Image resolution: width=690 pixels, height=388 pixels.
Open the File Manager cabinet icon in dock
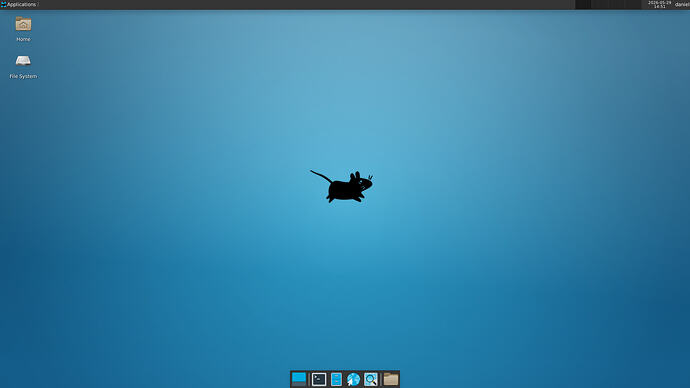(336, 379)
